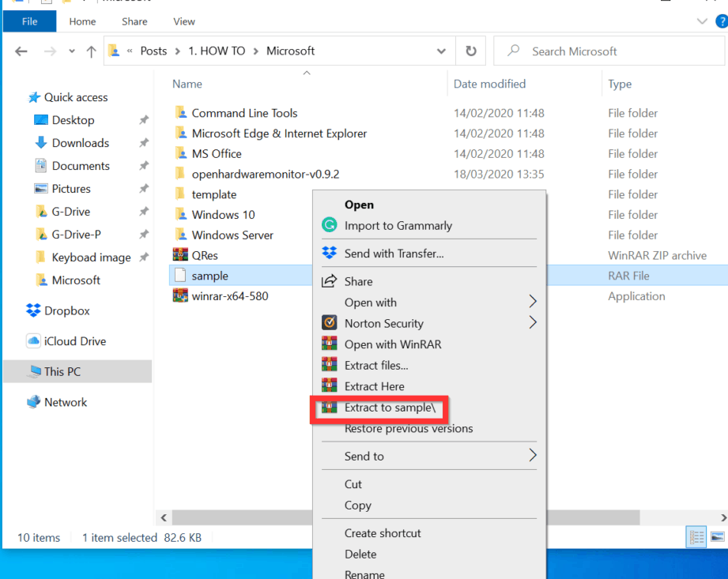
Task: Open Dropbox in the navigation pane
Action: (66, 310)
